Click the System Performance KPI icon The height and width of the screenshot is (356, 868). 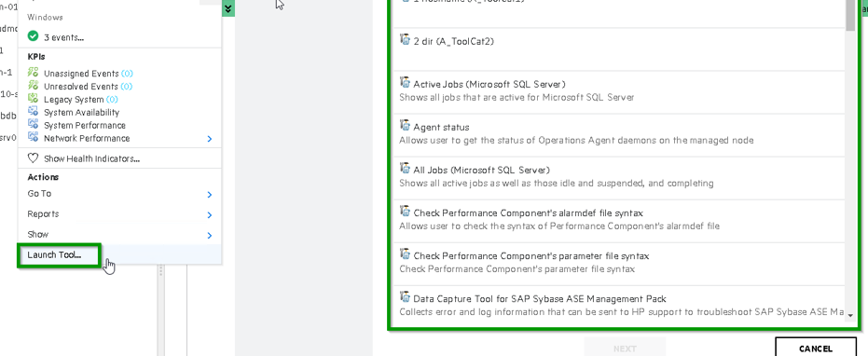tap(34, 125)
